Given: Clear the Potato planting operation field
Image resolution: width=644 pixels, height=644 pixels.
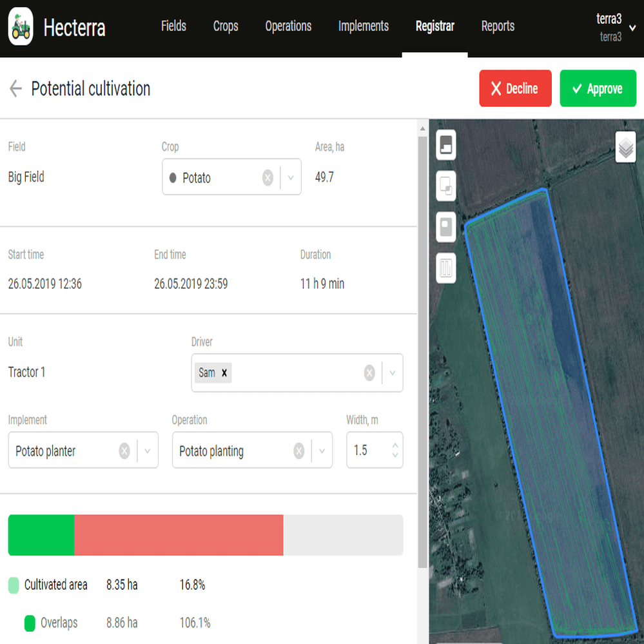Looking at the screenshot, I should pyautogui.click(x=298, y=451).
